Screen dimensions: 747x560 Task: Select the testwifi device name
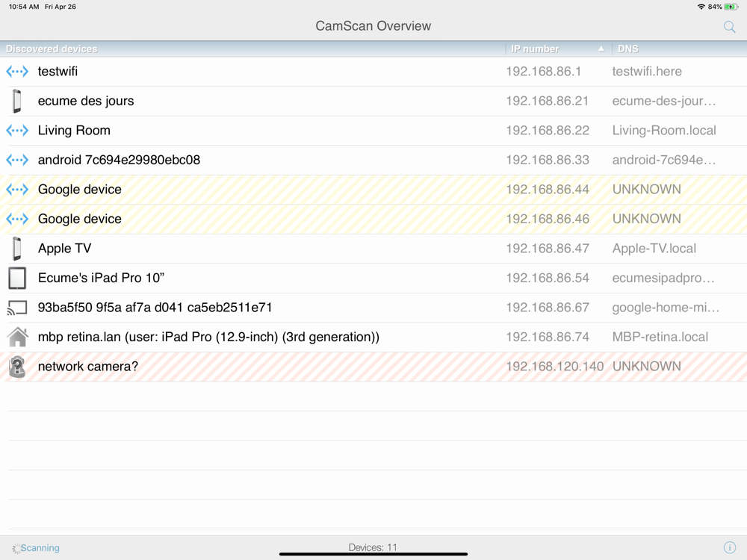[58, 72]
